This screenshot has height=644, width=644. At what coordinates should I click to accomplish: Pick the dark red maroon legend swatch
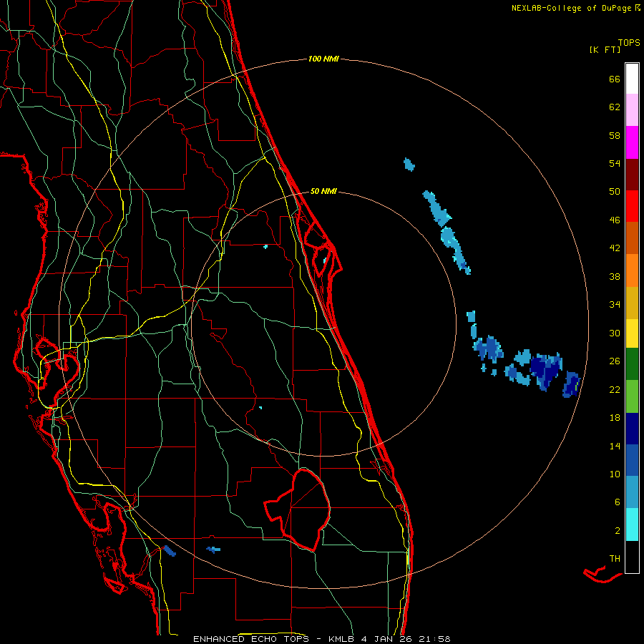tap(632, 175)
